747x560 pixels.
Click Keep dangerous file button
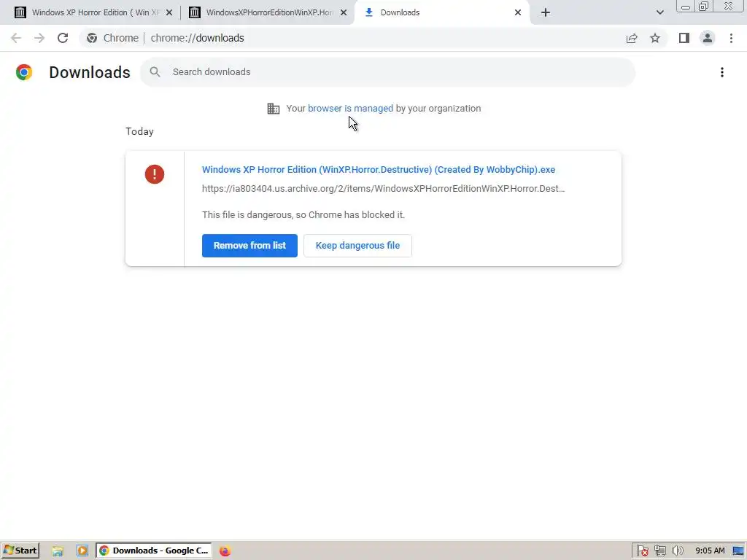click(x=357, y=246)
